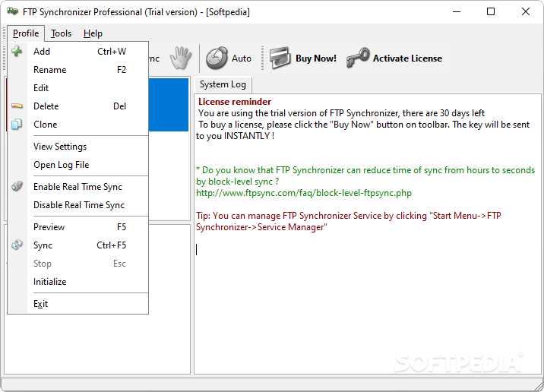Maximize the FTP Synchronizer window
Screen dimensions: 544x392
(491, 11)
